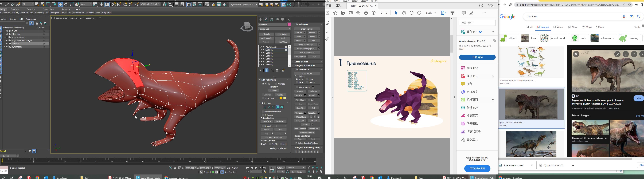Select the Edge constraint radio button
This screenshot has width=644, height=179.
pos(307,79)
